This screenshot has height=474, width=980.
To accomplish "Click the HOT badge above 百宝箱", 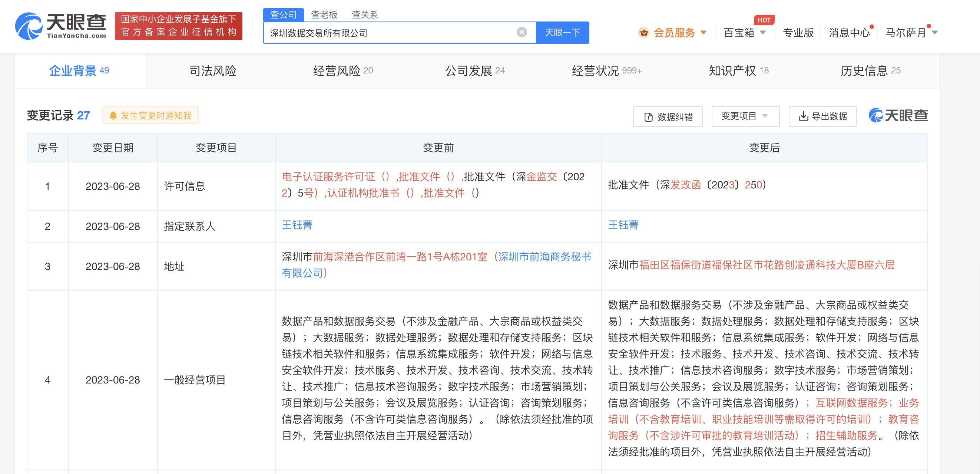I will 764,20.
